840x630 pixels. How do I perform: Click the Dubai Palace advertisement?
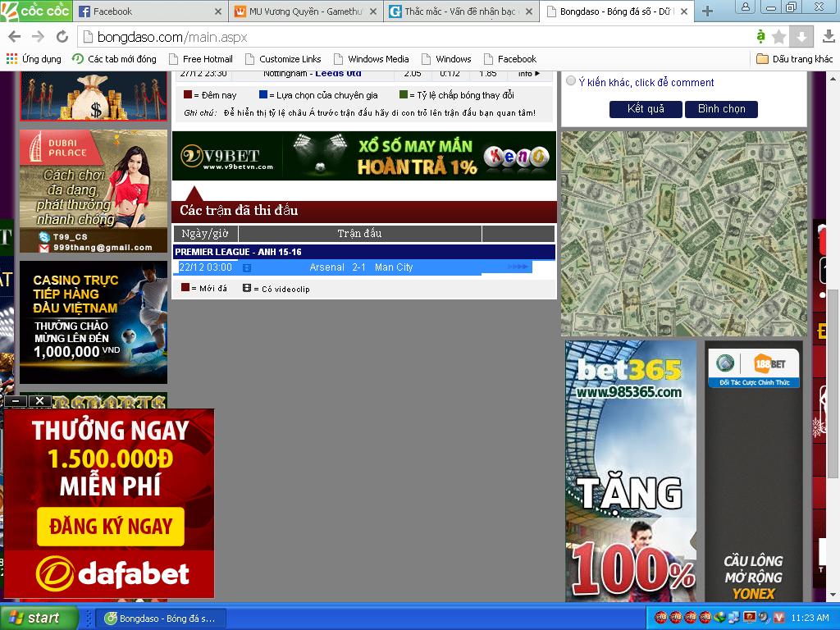(94, 191)
